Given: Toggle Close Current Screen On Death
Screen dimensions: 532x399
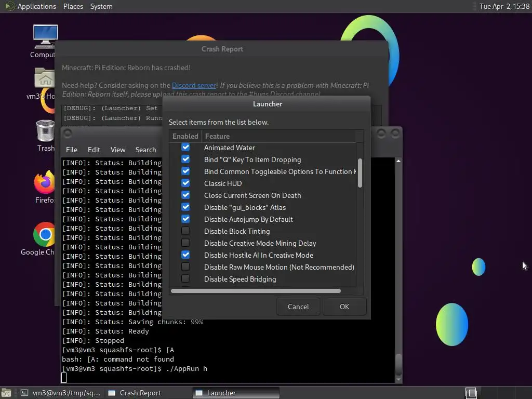Looking at the screenshot, I should click(185, 195).
